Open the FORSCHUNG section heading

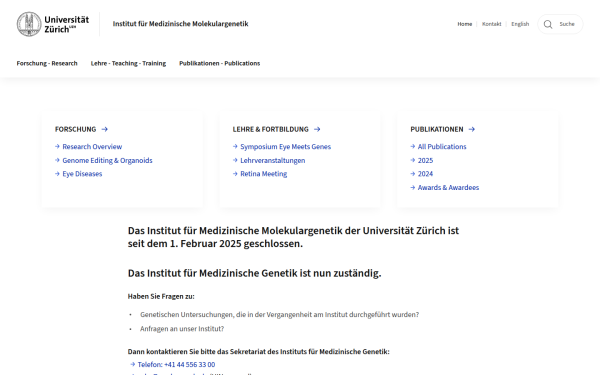tap(75, 129)
